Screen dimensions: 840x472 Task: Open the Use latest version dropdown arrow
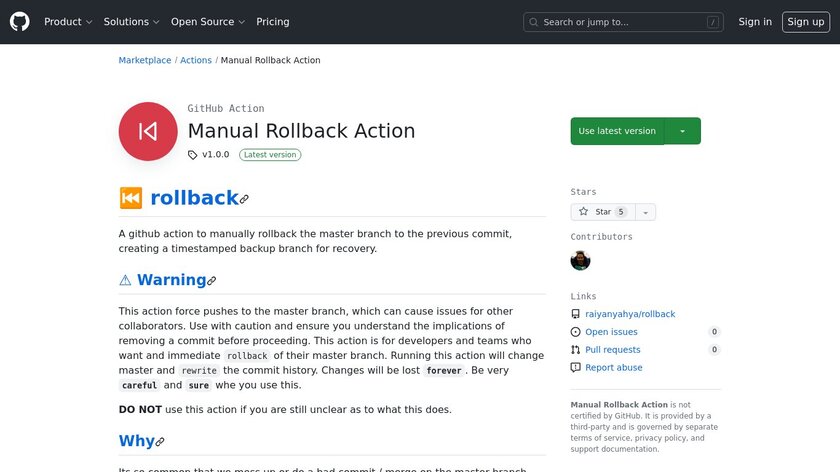pyautogui.click(x=683, y=131)
